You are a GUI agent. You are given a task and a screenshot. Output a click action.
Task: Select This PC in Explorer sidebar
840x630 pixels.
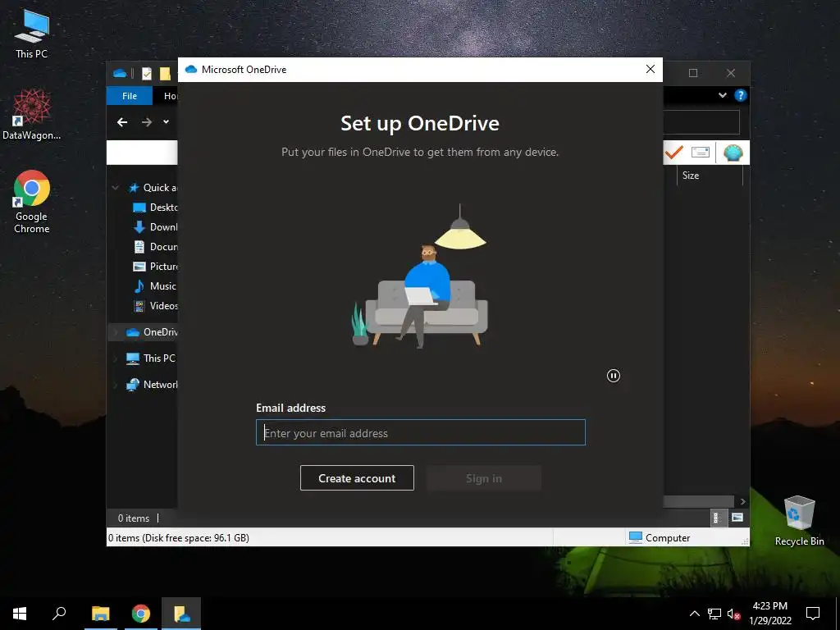(151, 358)
